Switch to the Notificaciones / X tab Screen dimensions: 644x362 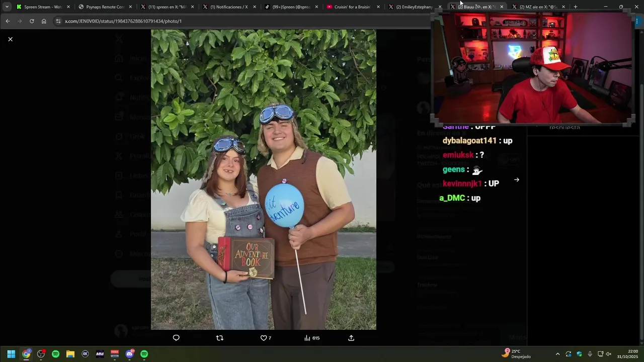[x=228, y=7]
